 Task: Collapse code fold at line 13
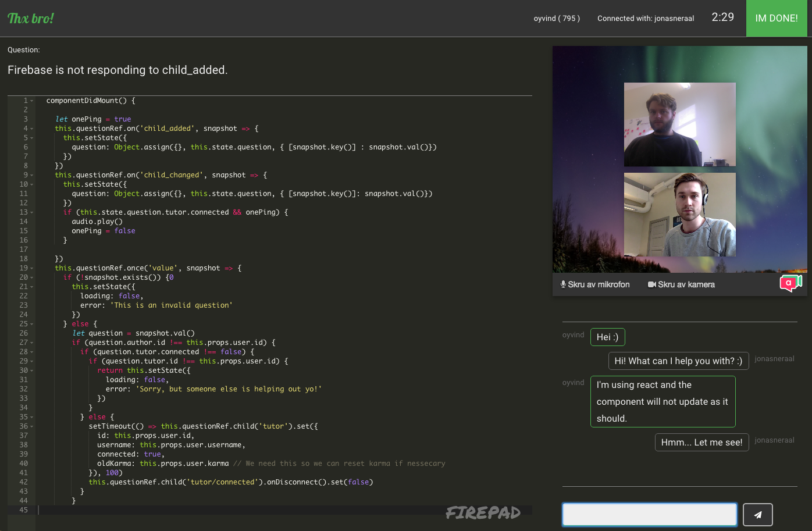tap(32, 212)
